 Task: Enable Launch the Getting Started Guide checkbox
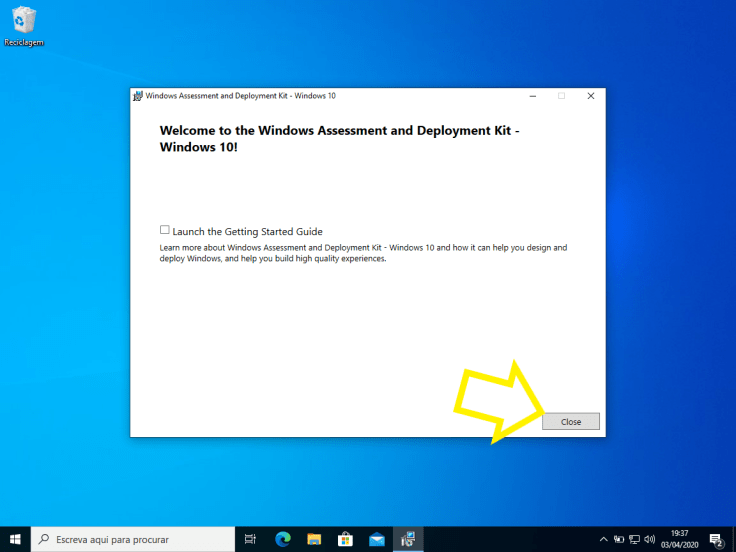click(164, 230)
